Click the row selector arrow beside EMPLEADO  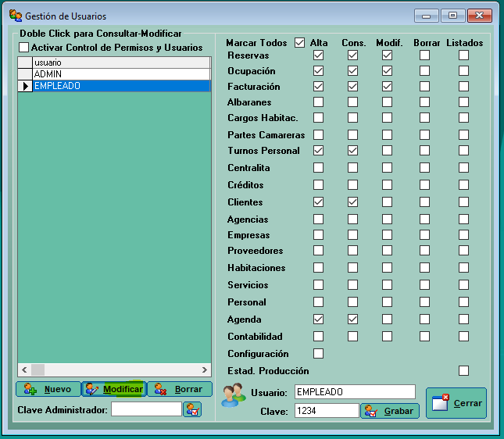25,86
